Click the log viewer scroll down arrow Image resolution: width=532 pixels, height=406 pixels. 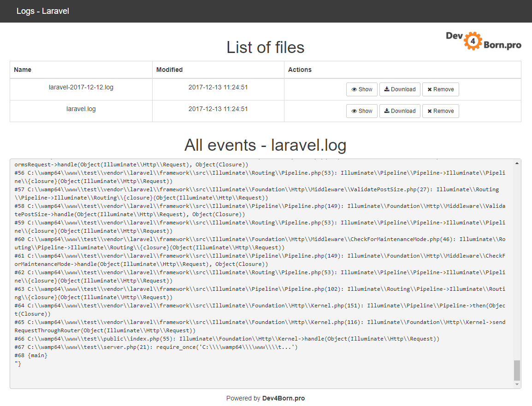point(517,384)
